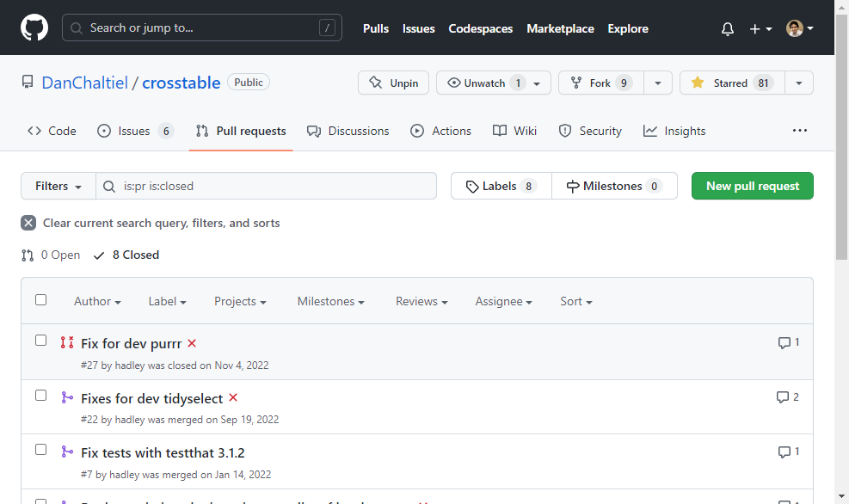849x504 pixels.
Task: Click the New pull request button
Action: 752,186
